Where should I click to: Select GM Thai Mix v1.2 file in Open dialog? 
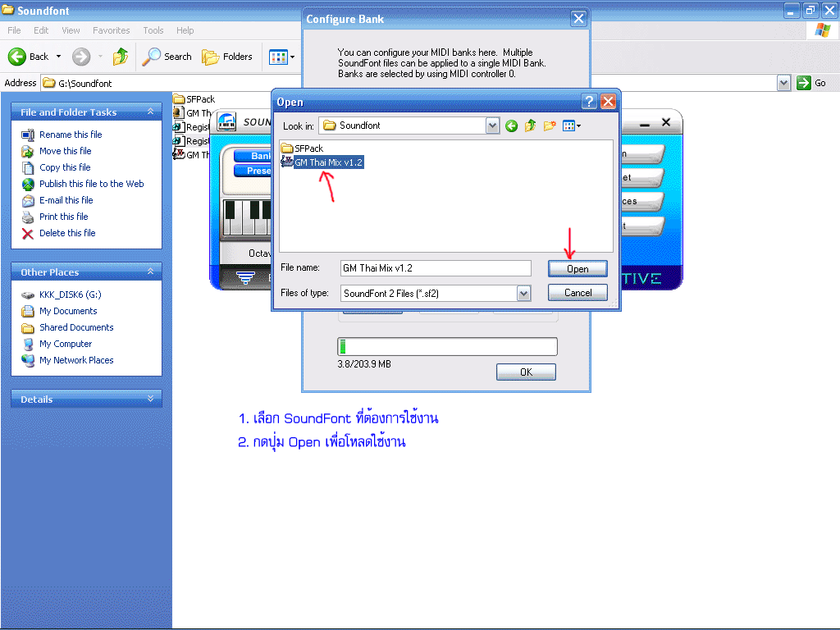pos(323,162)
